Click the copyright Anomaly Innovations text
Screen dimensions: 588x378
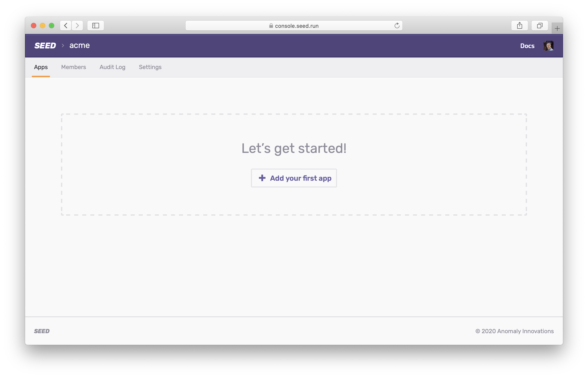514,331
